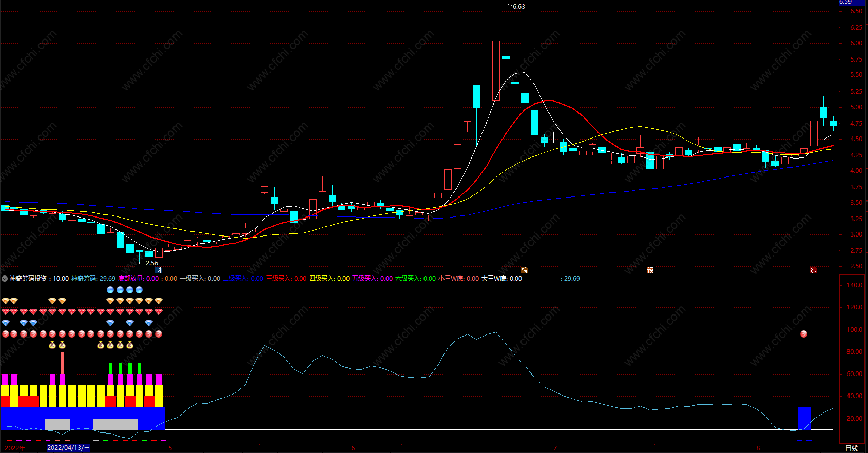
Task: Select the 五级买入 indicator label
Action: 372,279
